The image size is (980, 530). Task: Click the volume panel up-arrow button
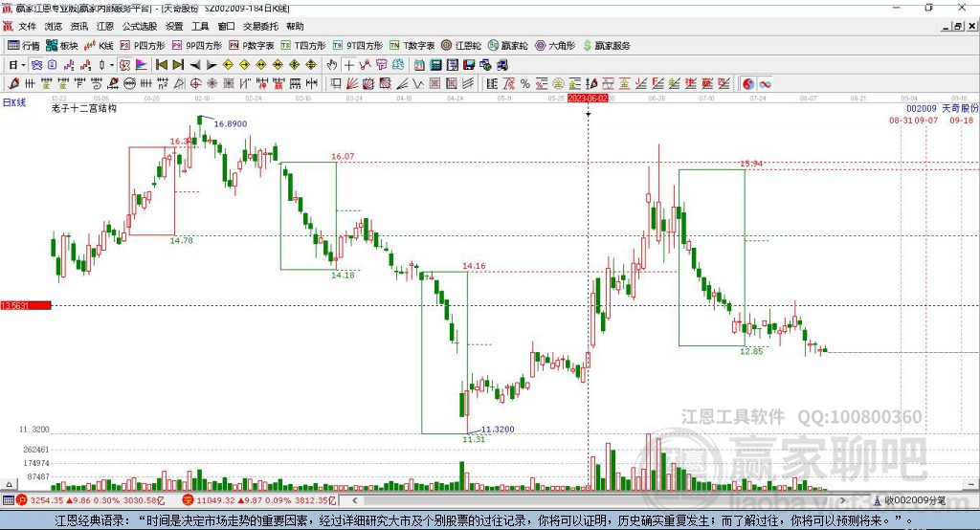[9, 484]
